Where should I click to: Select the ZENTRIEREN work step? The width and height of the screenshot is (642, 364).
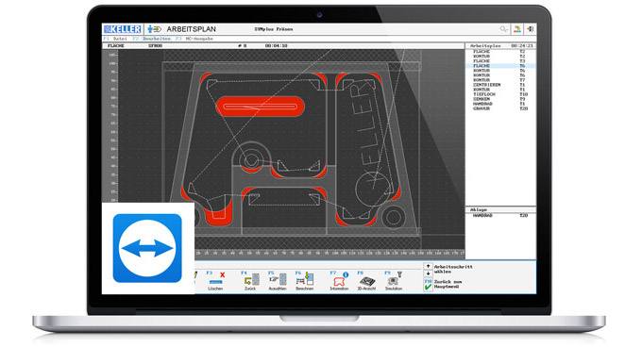click(500, 85)
